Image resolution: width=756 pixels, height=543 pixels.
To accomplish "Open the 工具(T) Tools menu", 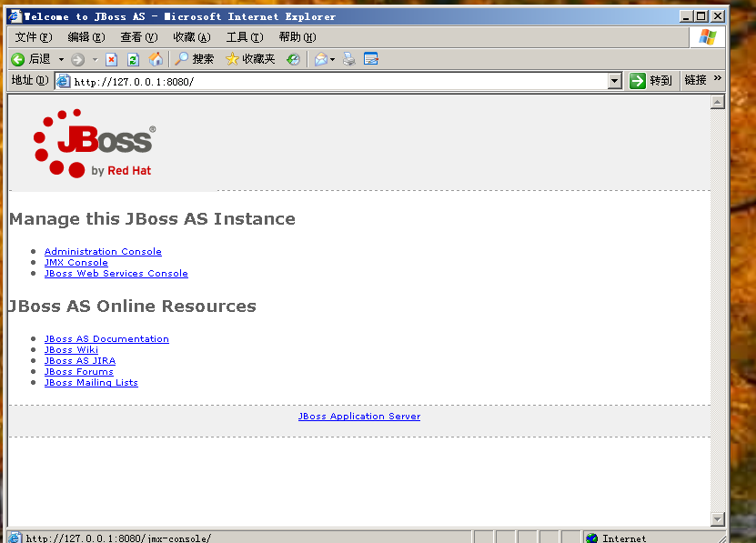I will tap(245, 37).
